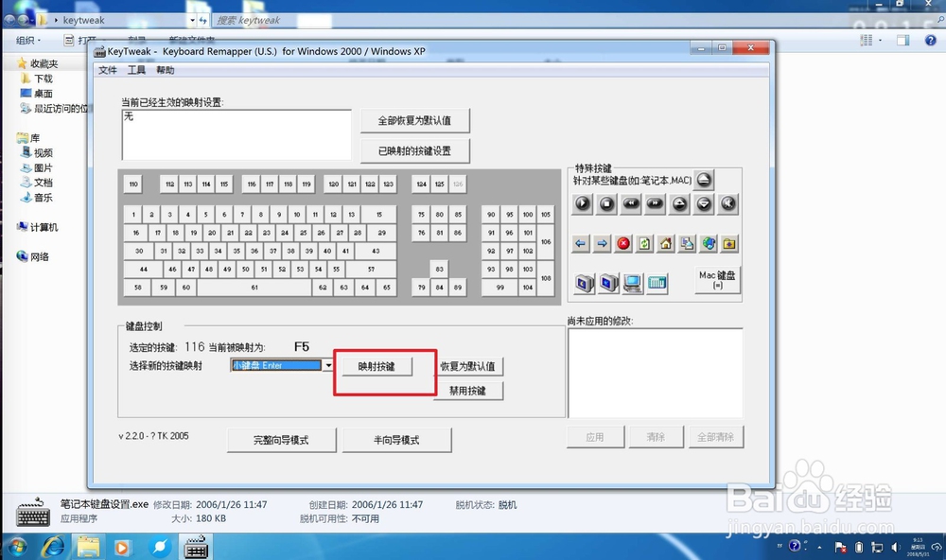946x560 pixels.
Task: Click the Sleep moon monitor icon
Action: pyautogui.click(x=584, y=283)
